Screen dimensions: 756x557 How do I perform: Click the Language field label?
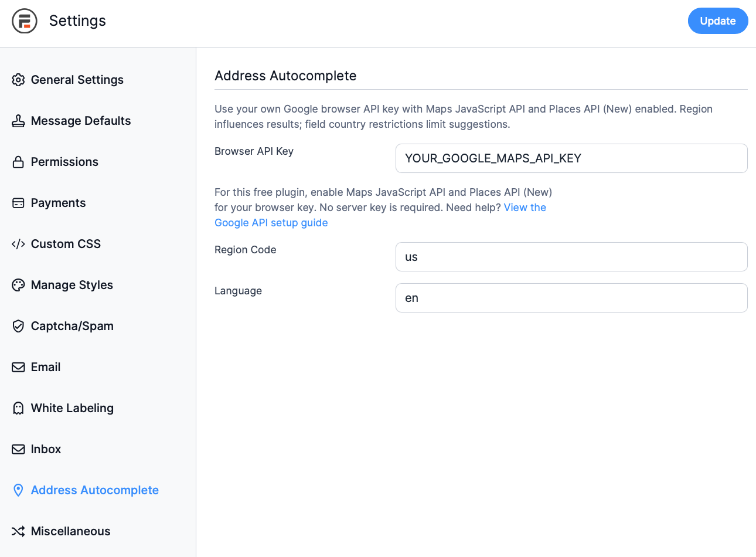[x=238, y=291]
